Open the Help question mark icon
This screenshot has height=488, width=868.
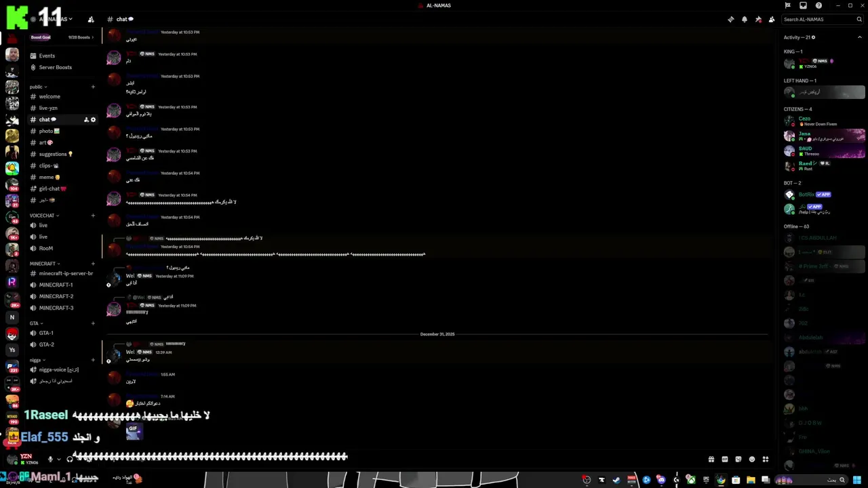818,5
